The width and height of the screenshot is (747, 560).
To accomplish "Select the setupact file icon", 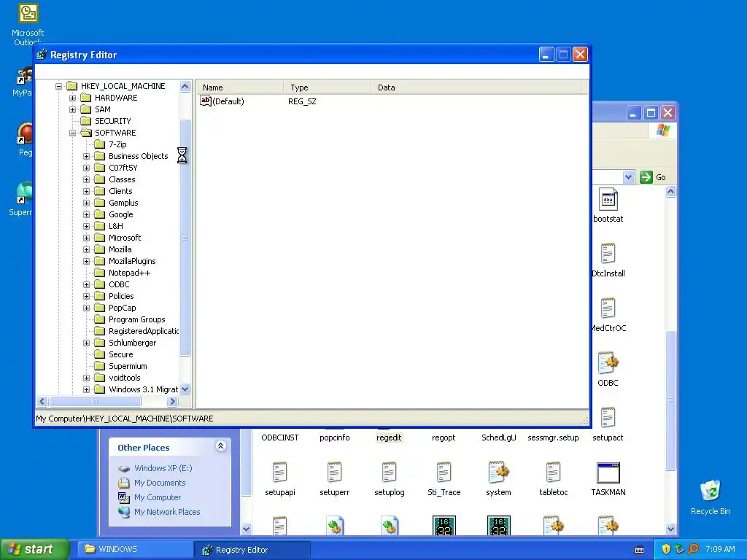I will tap(608, 418).
